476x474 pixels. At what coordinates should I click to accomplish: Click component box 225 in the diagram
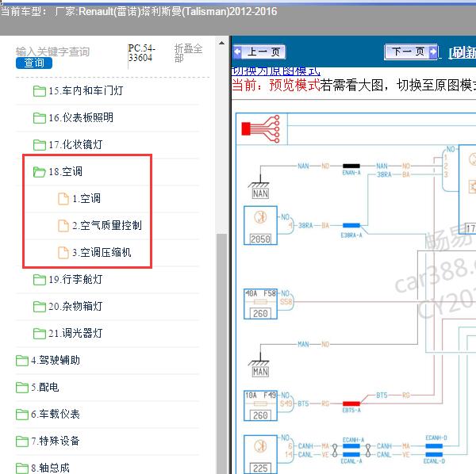coord(260,454)
